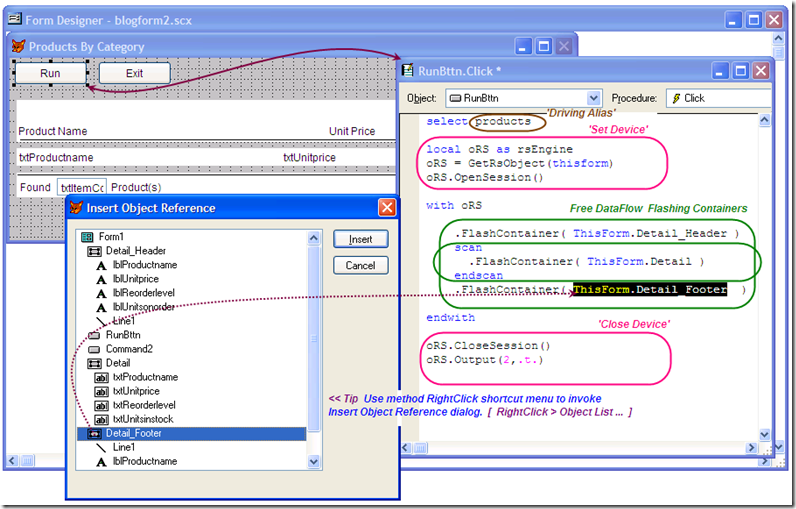Maximize the Products By Category window
The image size is (796, 509).
click(x=543, y=46)
